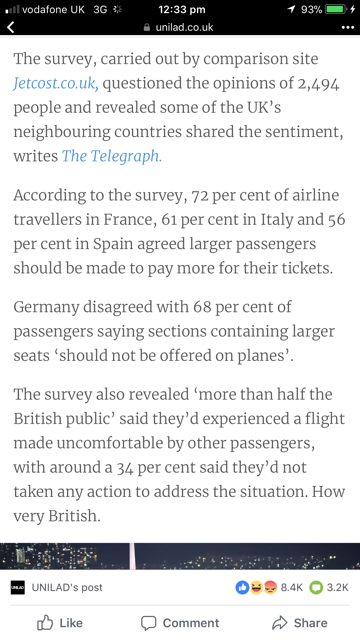This screenshot has height=640, width=360.
Task: Tap the green comment bubble icon
Action: point(316,587)
